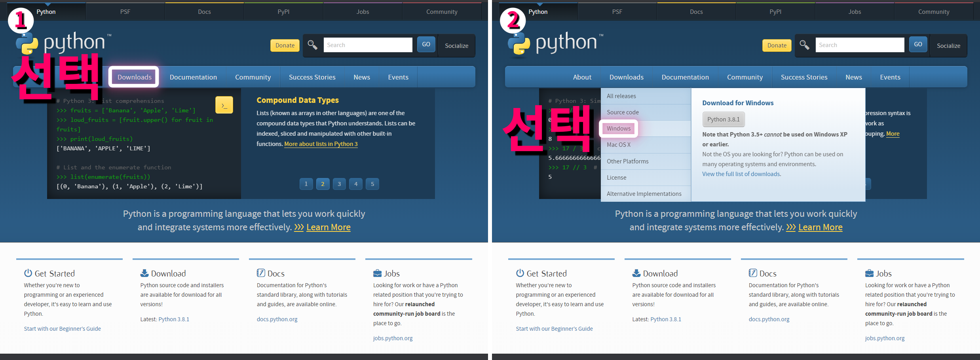The image size is (980, 360).
Task: Switch to Jobs top tab, right screenshot
Action: point(855,12)
